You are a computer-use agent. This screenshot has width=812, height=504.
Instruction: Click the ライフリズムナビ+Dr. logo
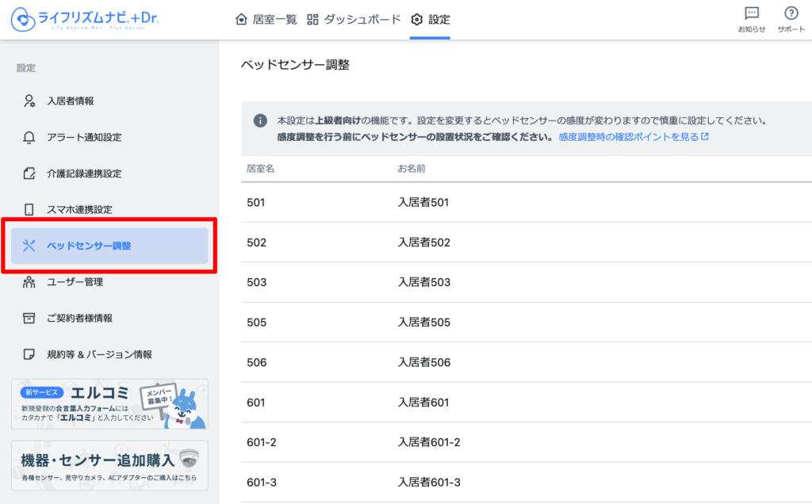[x=85, y=17]
